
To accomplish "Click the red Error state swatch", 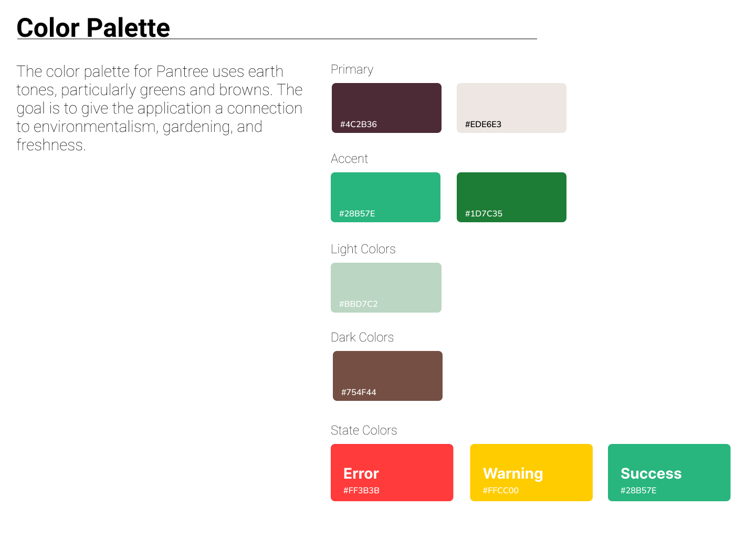I will coord(392,472).
